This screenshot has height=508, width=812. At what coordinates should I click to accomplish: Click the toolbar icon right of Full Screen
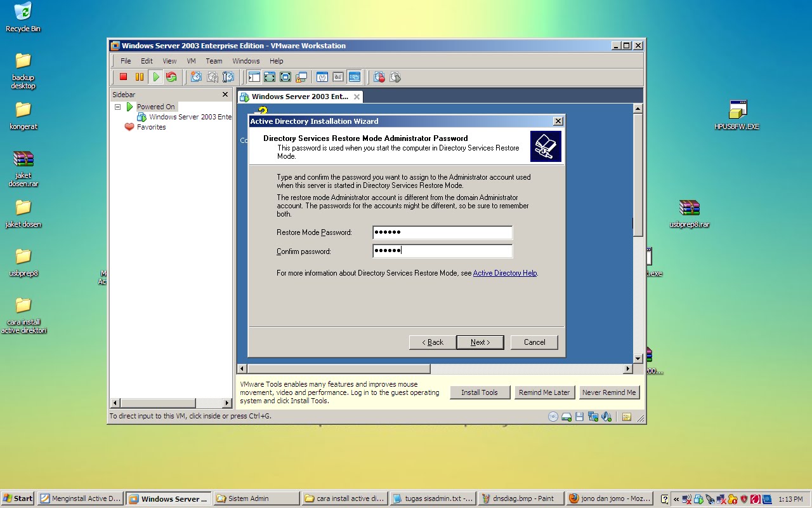tap(301, 77)
